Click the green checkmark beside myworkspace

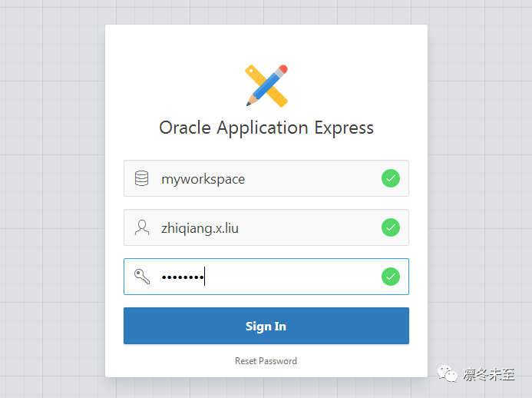point(391,179)
